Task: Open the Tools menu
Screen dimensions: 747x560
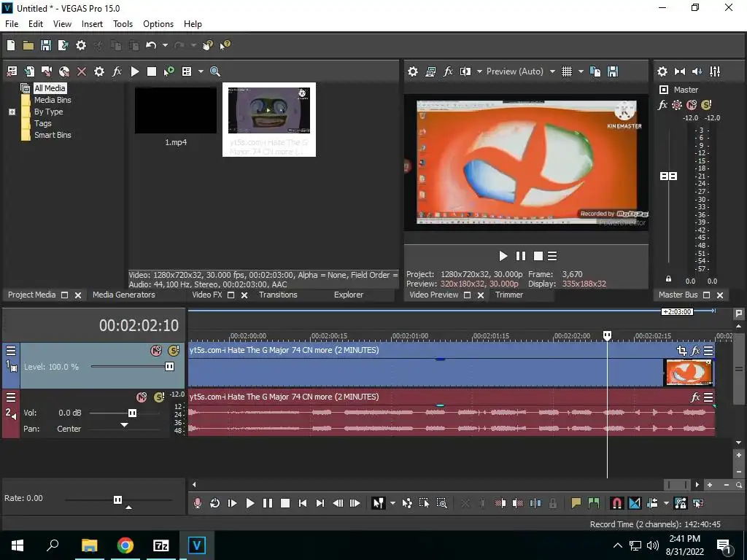Action: click(123, 24)
